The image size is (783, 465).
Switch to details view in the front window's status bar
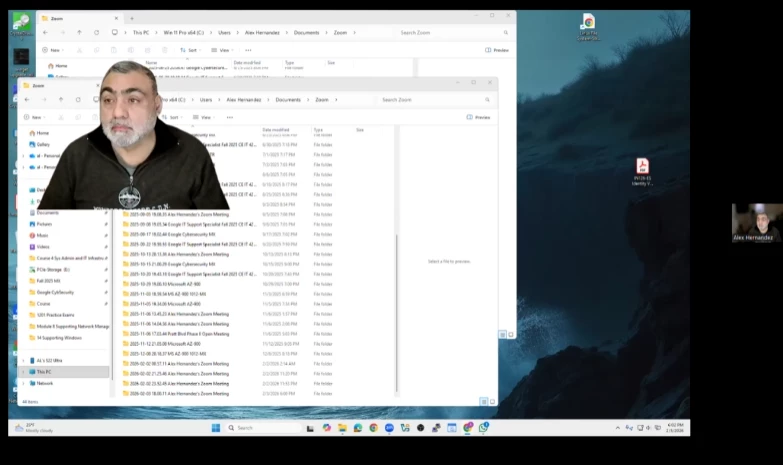tap(483, 402)
